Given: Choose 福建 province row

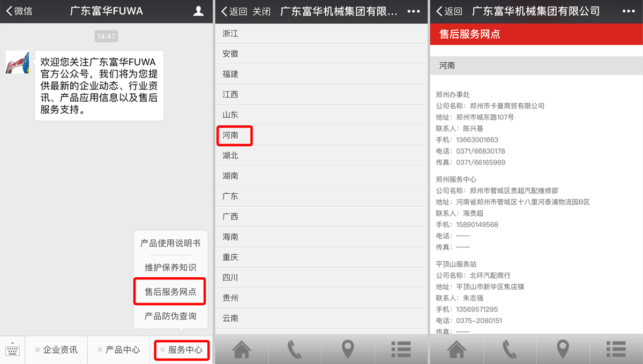Looking at the screenshot, I should coord(322,74).
